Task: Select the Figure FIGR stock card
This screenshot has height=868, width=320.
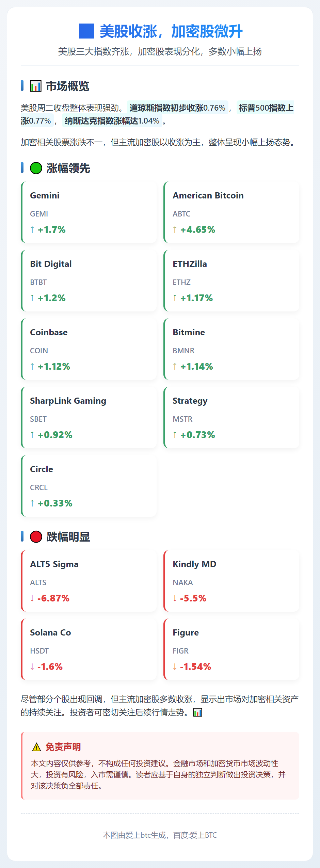Action: [x=231, y=649]
